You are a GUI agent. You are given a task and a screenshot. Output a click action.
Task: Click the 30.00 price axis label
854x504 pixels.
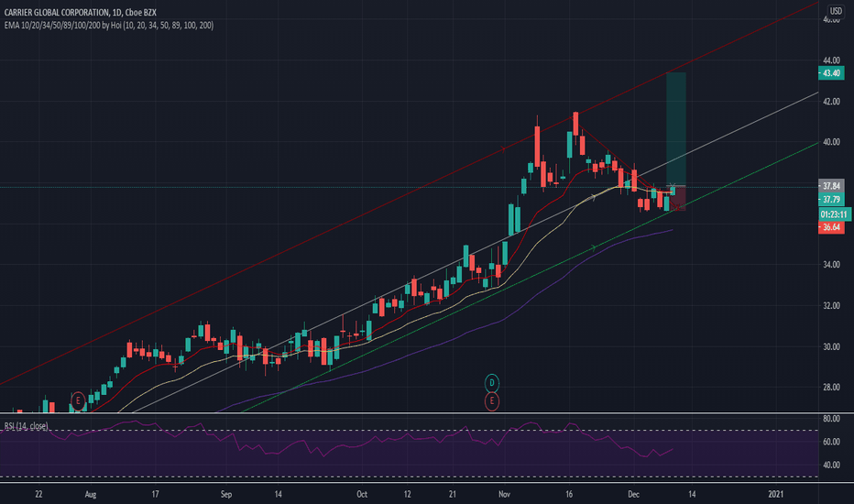(831, 346)
